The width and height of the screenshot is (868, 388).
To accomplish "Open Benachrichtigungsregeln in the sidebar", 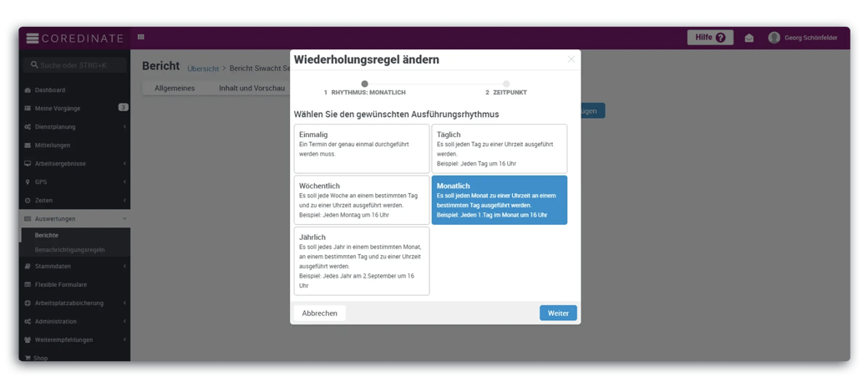I will [69, 249].
